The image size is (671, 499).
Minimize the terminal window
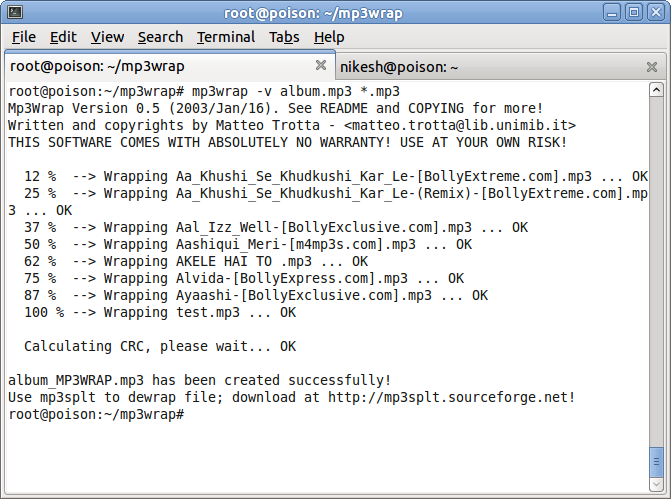tap(612, 12)
